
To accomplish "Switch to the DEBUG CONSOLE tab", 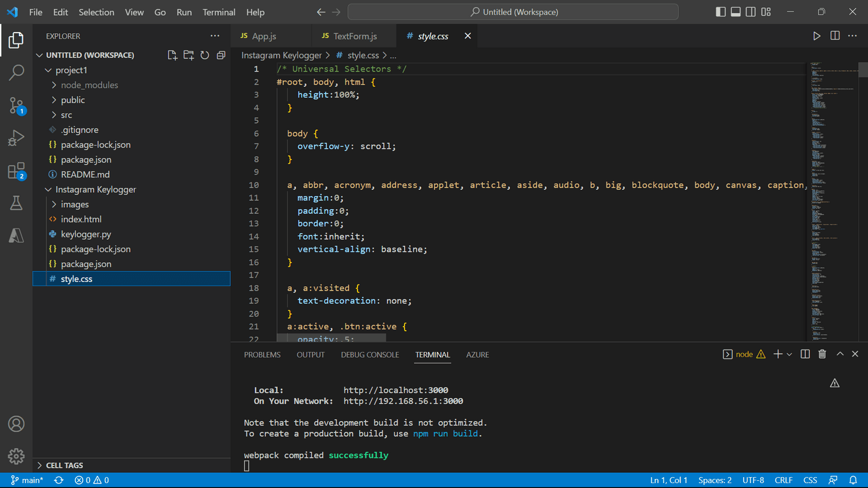I will point(370,355).
